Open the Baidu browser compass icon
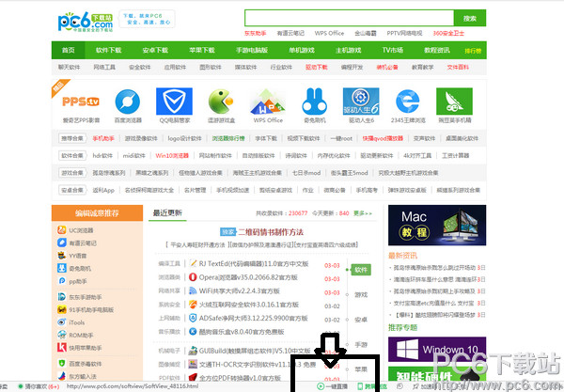 point(127,102)
